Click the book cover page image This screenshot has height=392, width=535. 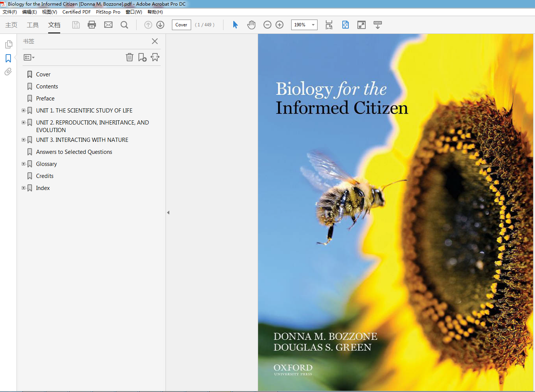(396, 213)
